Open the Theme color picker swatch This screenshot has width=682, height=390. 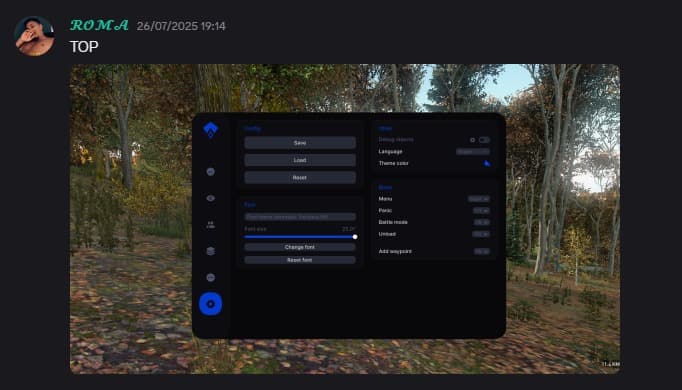487,163
